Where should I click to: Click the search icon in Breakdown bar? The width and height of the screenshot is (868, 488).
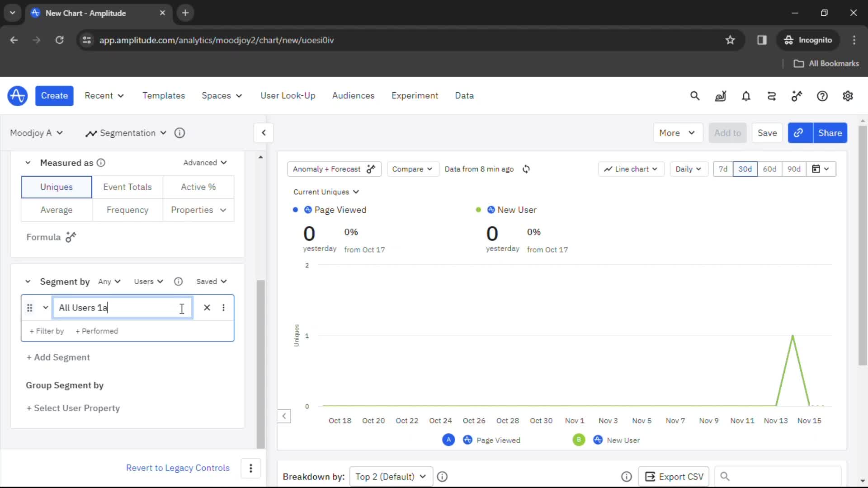click(x=726, y=477)
